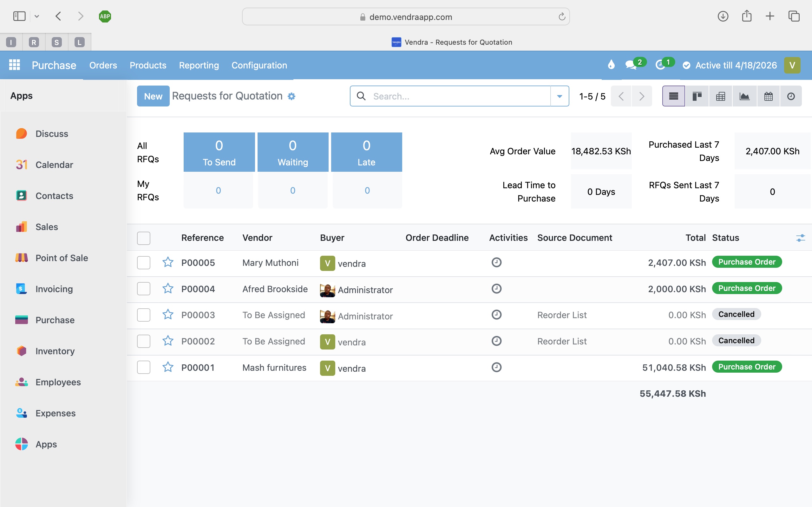Switch to the Kanban view
This screenshot has width=812, height=507.
point(697,96)
